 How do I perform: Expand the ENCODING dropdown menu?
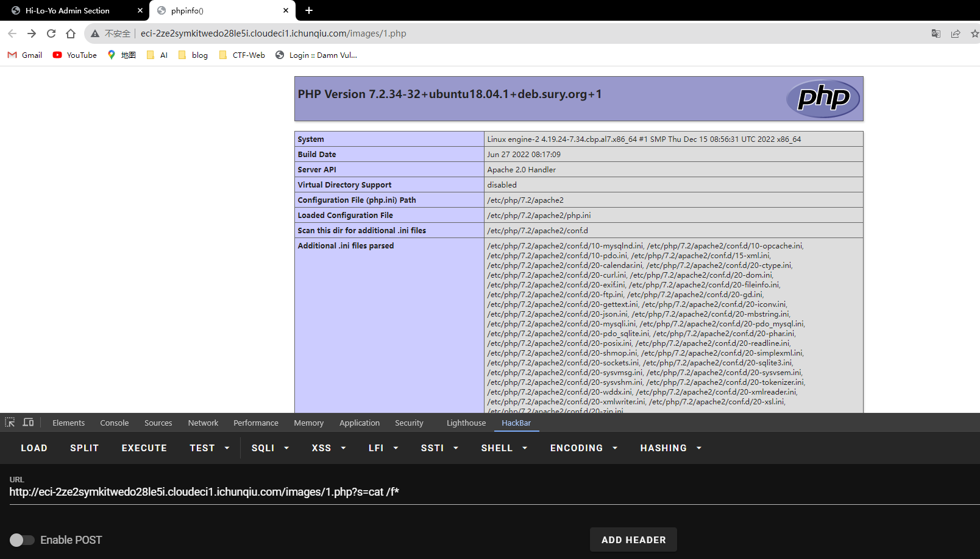[584, 448]
